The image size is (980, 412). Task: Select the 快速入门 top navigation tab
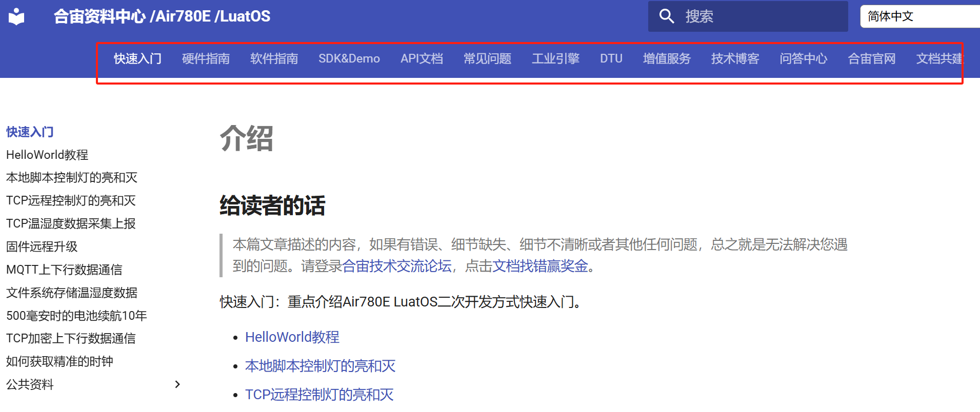tap(137, 59)
